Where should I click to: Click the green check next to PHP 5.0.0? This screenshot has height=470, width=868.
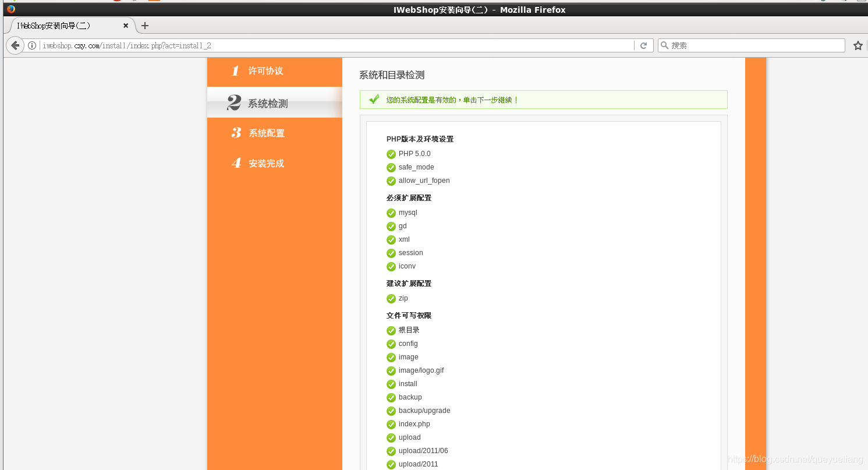(391, 154)
